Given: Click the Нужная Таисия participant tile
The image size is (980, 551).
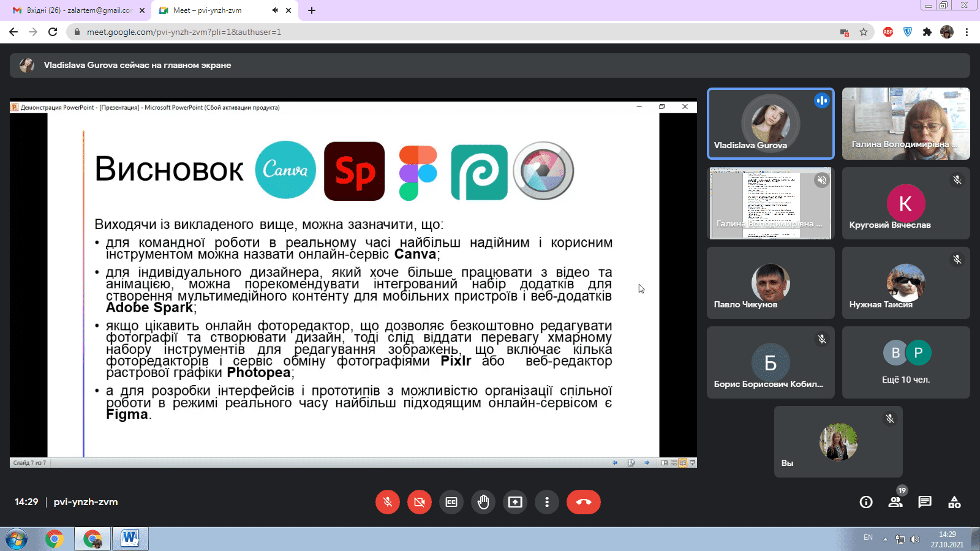Looking at the screenshot, I should [906, 283].
